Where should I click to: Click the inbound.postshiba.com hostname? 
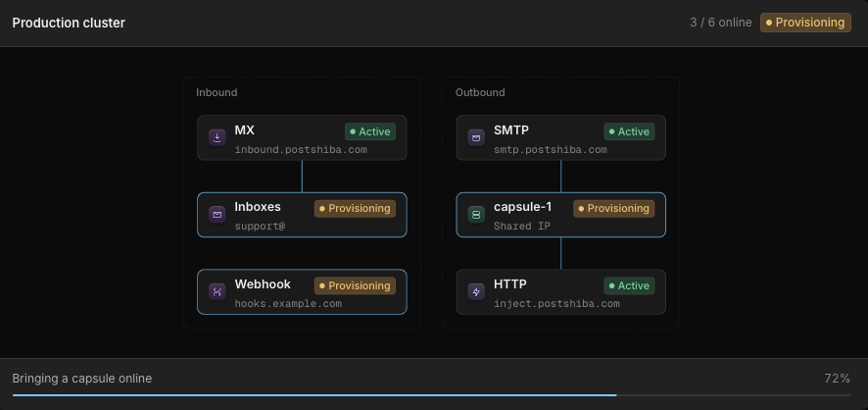click(301, 150)
